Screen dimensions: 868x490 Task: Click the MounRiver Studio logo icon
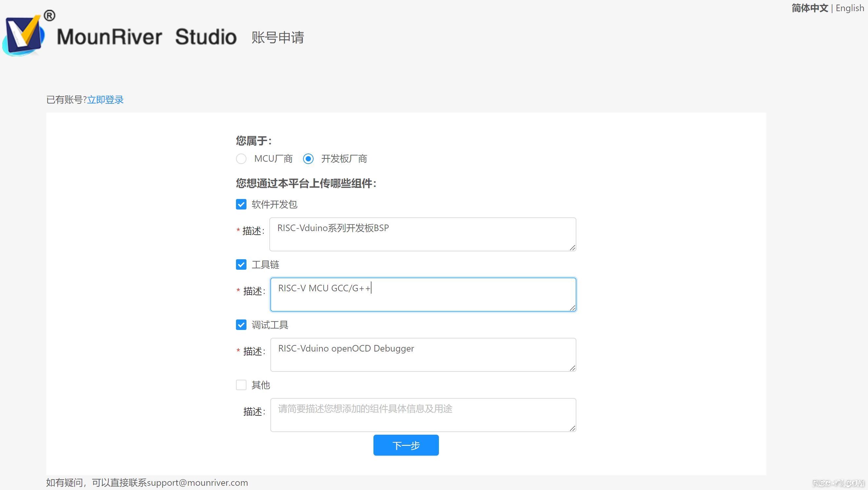24,35
